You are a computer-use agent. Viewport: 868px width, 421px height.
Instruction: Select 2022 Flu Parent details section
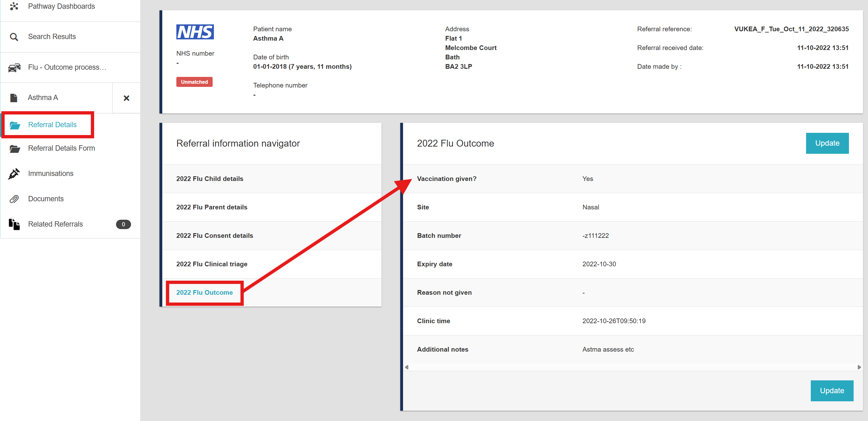point(212,207)
